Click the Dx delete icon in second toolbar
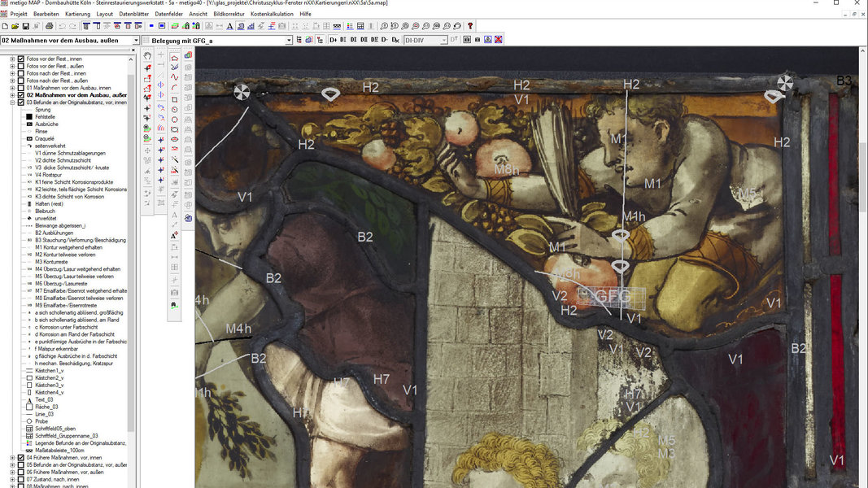Image resolution: width=868 pixels, height=488 pixels. 395,40
